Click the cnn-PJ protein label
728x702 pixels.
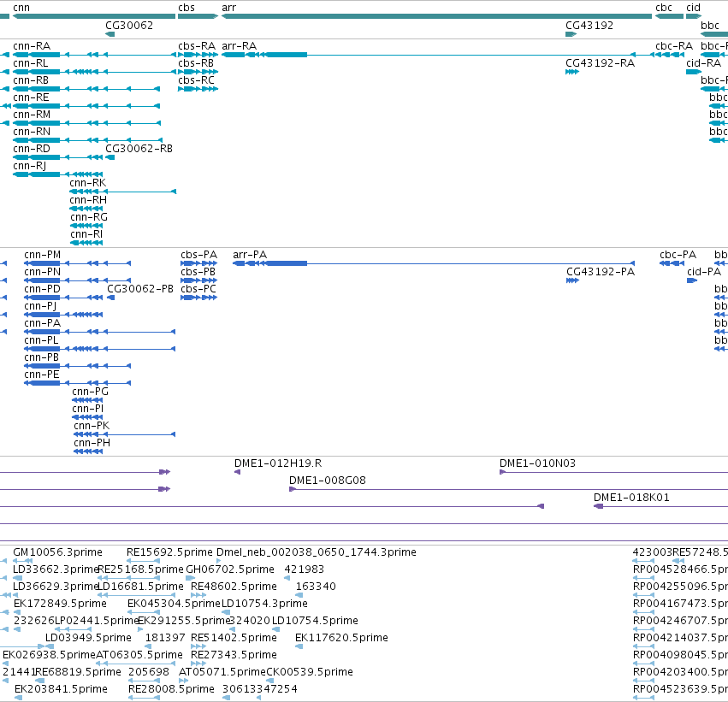click(x=40, y=306)
